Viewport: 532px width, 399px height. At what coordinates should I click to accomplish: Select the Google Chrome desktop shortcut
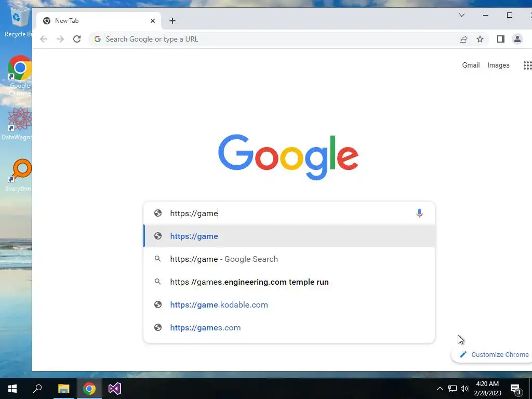pyautogui.click(x=20, y=76)
